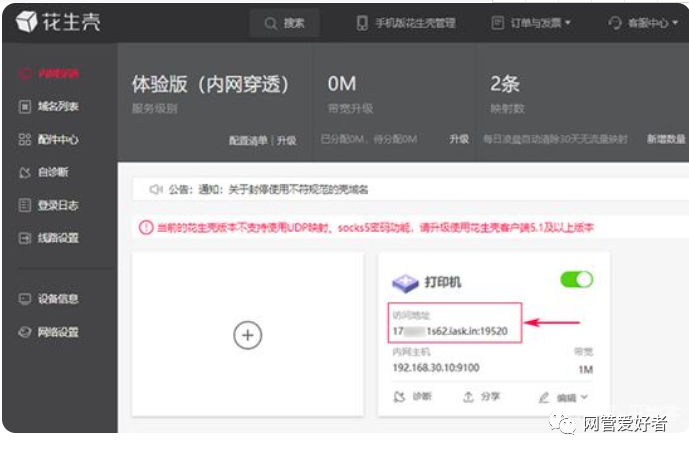Click 编辑 on the 打印机 card
The image size is (689, 454).
click(x=566, y=398)
